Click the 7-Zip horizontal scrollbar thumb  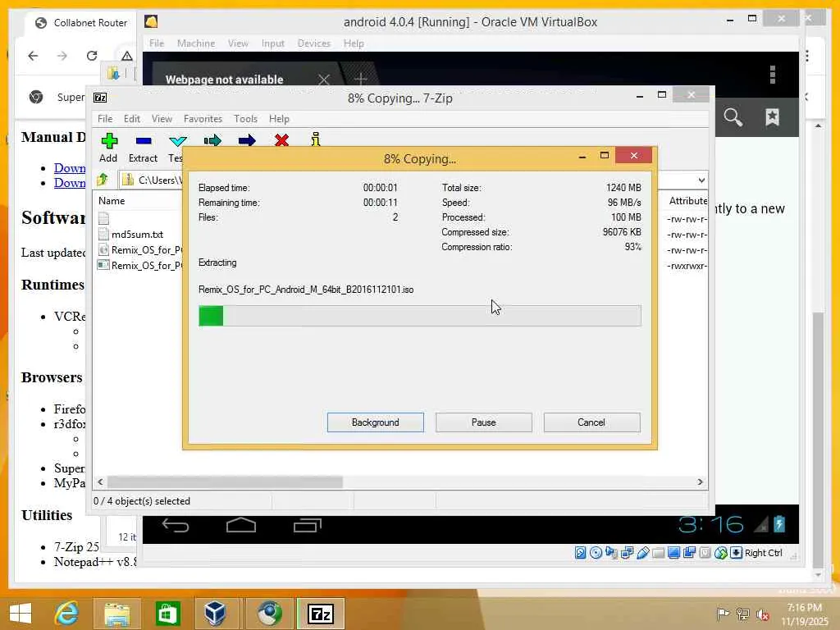click(225, 482)
